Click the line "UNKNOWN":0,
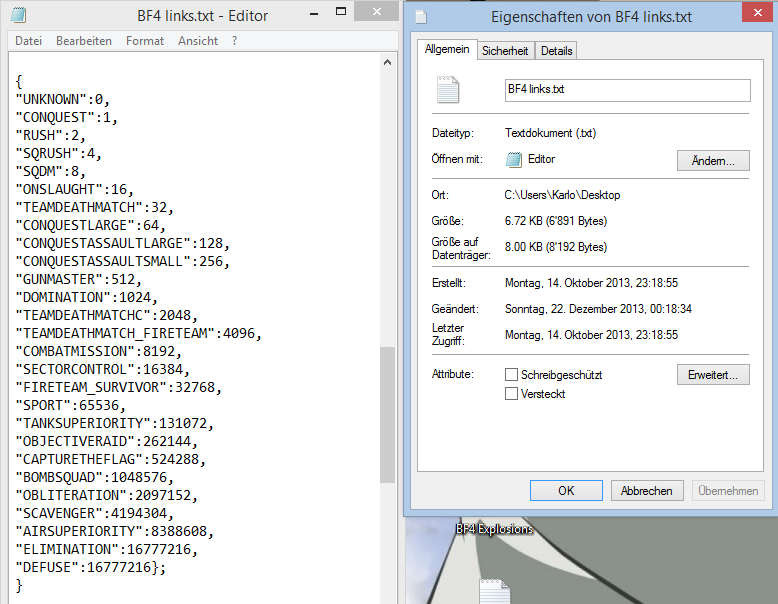 (x=63, y=99)
